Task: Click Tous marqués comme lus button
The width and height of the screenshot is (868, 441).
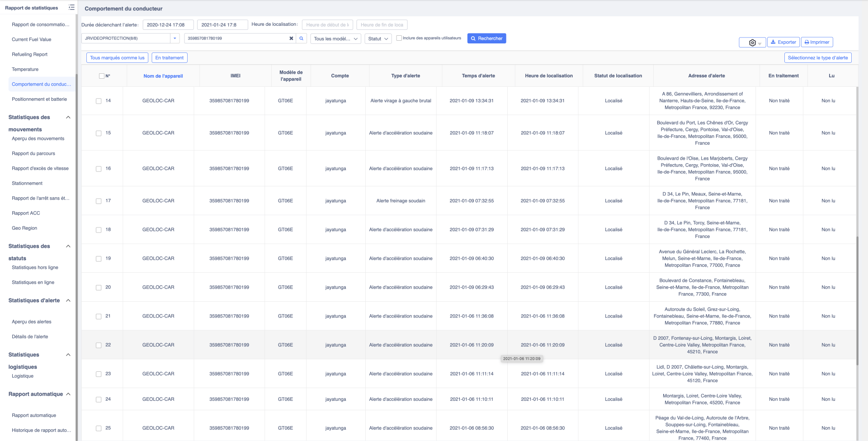Action: 117,58
